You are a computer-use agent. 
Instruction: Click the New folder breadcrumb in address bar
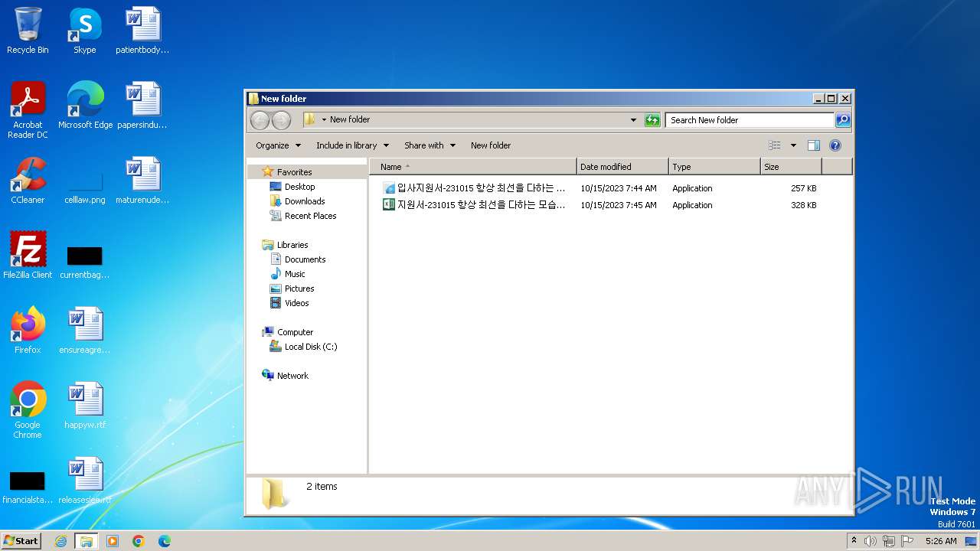click(350, 119)
